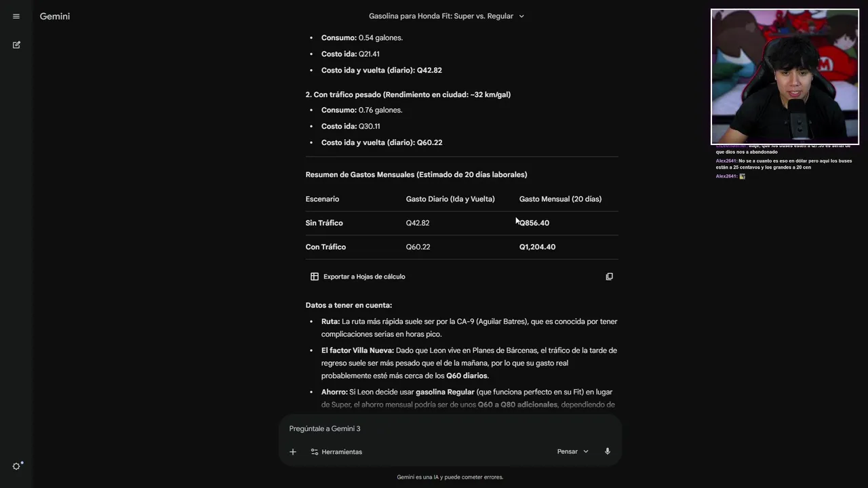868x488 pixels.
Task: Copy the table using the copy icon
Action: [x=609, y=277]
